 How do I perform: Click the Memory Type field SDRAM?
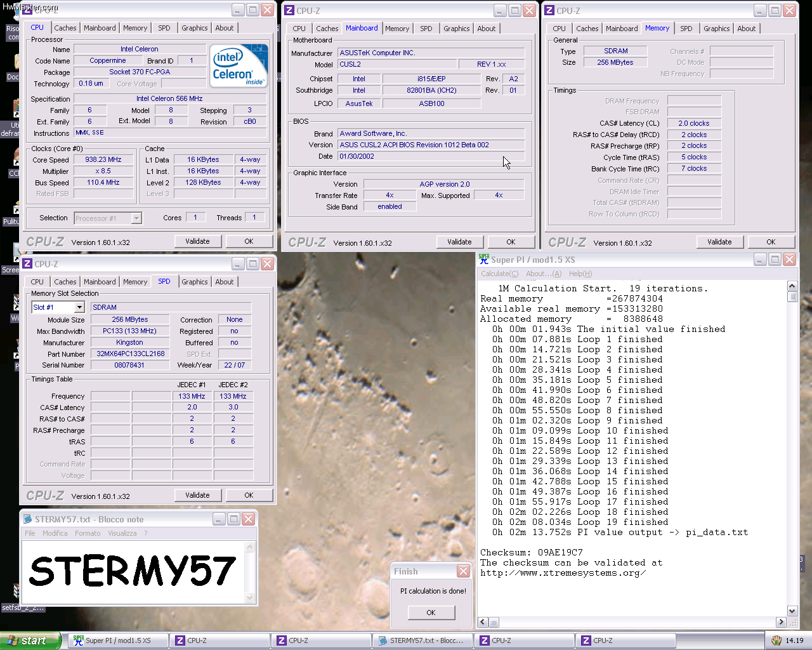615,51
